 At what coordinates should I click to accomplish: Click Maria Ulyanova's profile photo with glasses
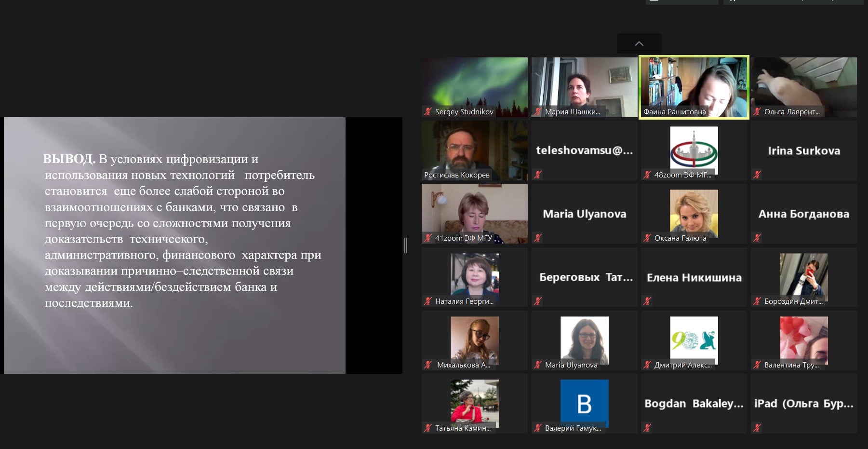point(584,340)
